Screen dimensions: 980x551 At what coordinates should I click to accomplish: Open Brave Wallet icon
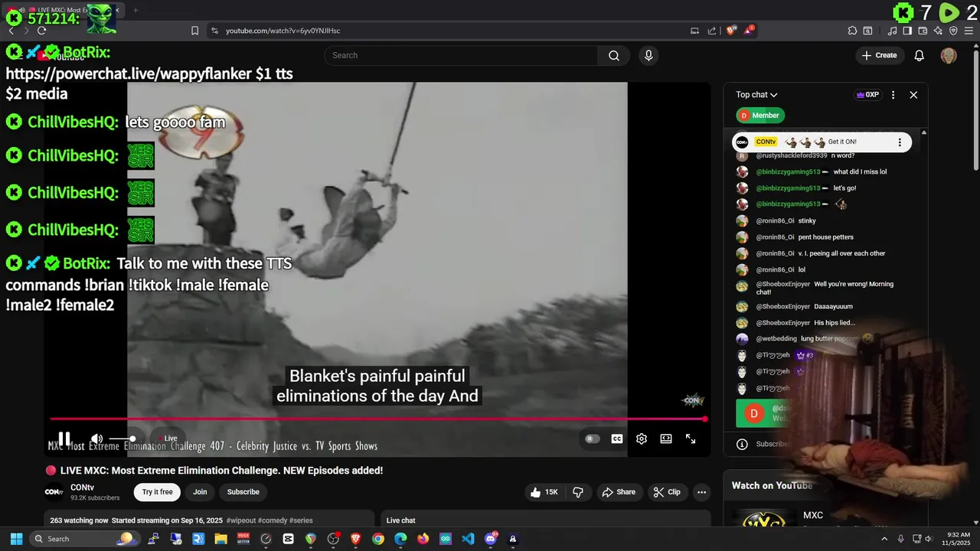point(923,31)
